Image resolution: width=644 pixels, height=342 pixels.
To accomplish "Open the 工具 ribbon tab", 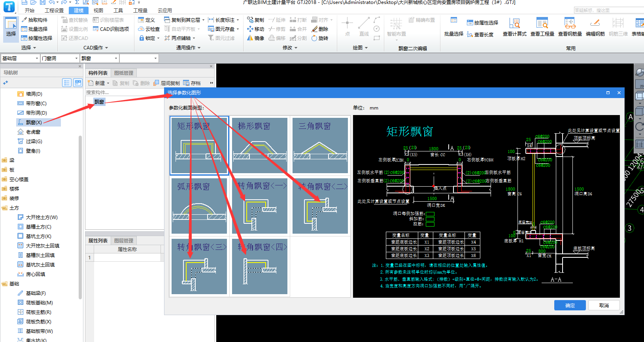I will point(118,10).
